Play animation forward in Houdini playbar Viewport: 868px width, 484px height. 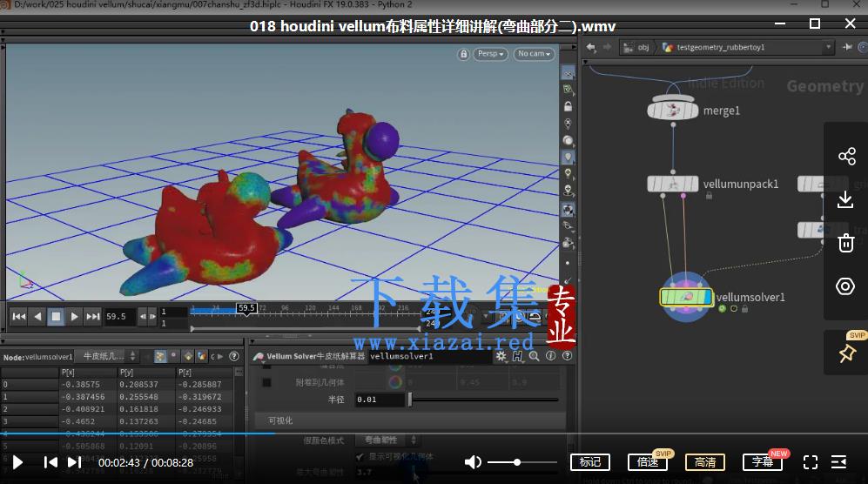(x=74, y=316)
